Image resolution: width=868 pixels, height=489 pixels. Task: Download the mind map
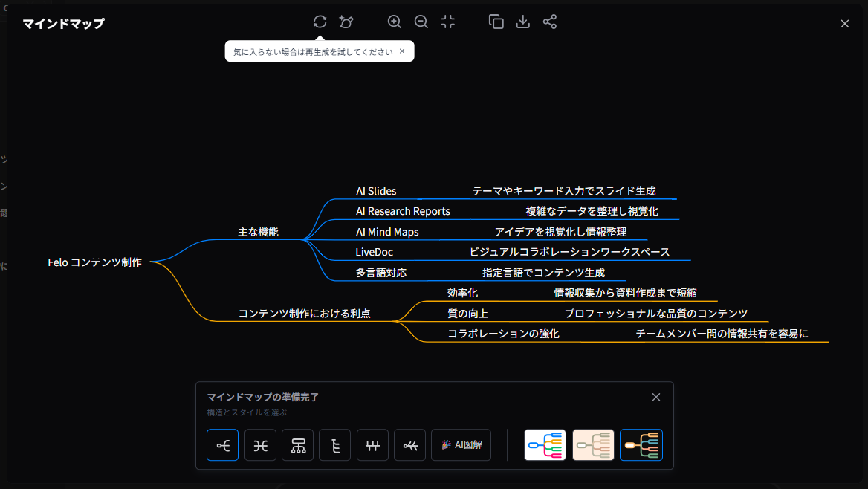[523, 22]
